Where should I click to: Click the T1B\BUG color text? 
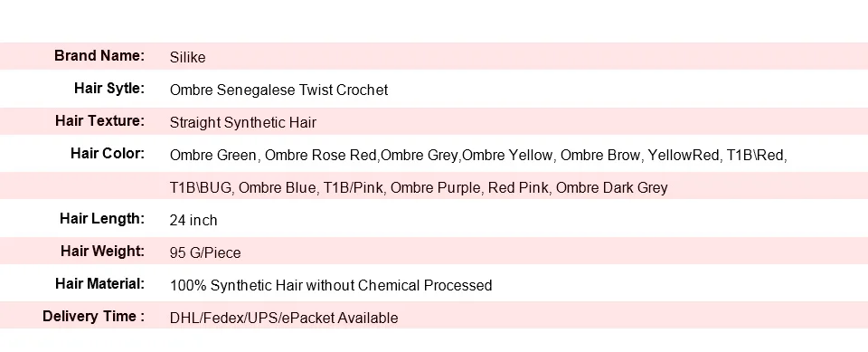click(x=202, y=188)
